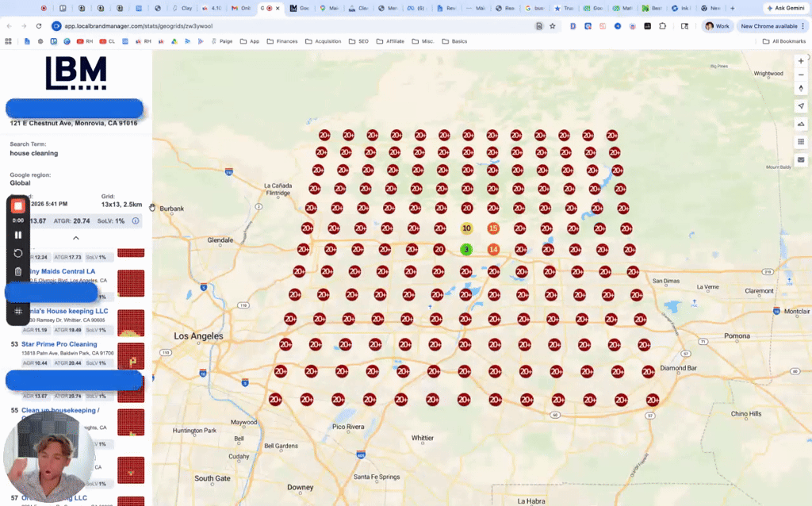Image resolution: width=812 pixels, height=506 pixels.
Task: Click the apps grid icon in bookmarks bar
Action: [8, 41]
